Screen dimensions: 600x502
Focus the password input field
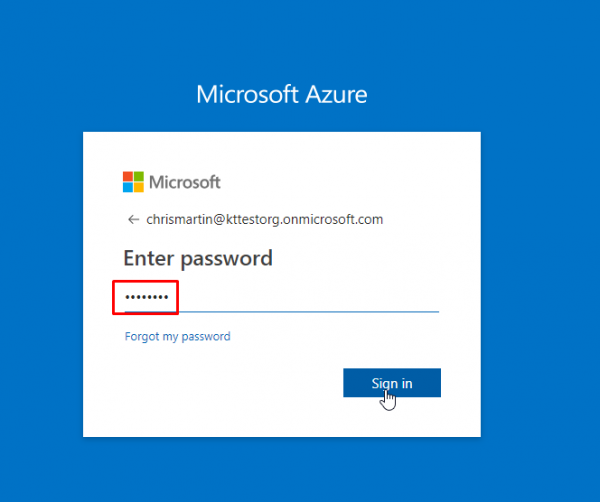282,298
